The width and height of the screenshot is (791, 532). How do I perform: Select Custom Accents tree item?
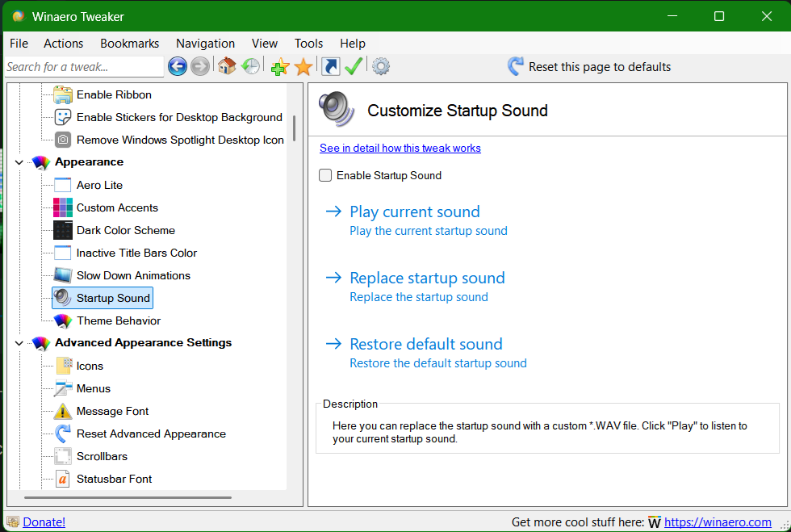[x=117, y=207]
